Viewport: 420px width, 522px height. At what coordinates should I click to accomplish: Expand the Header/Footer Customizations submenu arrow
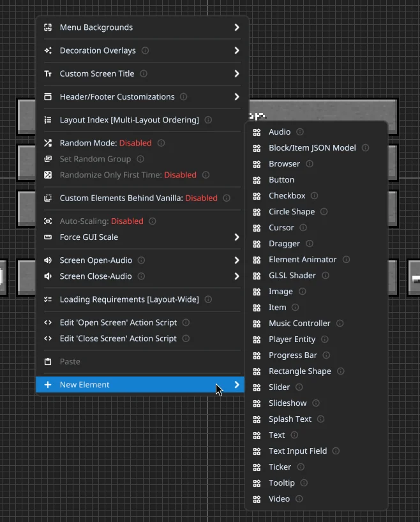point(237,97)
